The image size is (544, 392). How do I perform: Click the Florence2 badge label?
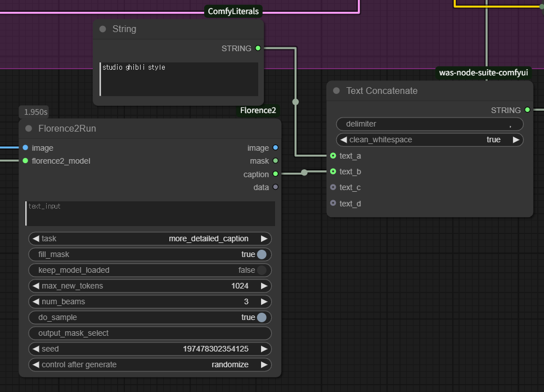click(258, 110)
